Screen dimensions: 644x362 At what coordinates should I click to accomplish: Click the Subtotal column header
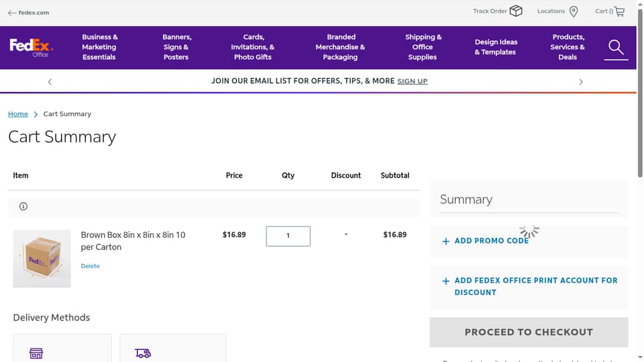pyautogui.click(x=394, y=175)
